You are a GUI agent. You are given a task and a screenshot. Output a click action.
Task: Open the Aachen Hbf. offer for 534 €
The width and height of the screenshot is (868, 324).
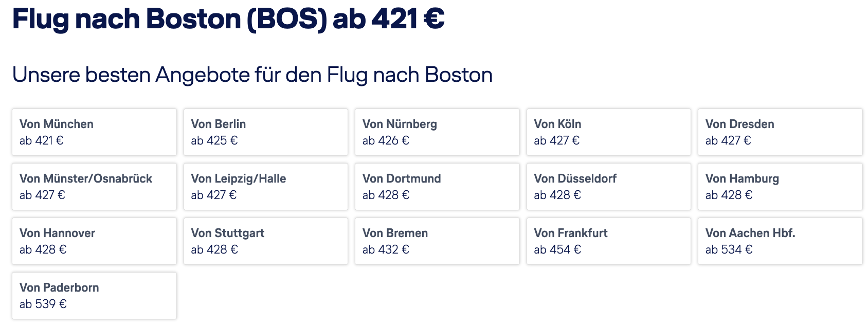tap(780, 241)
